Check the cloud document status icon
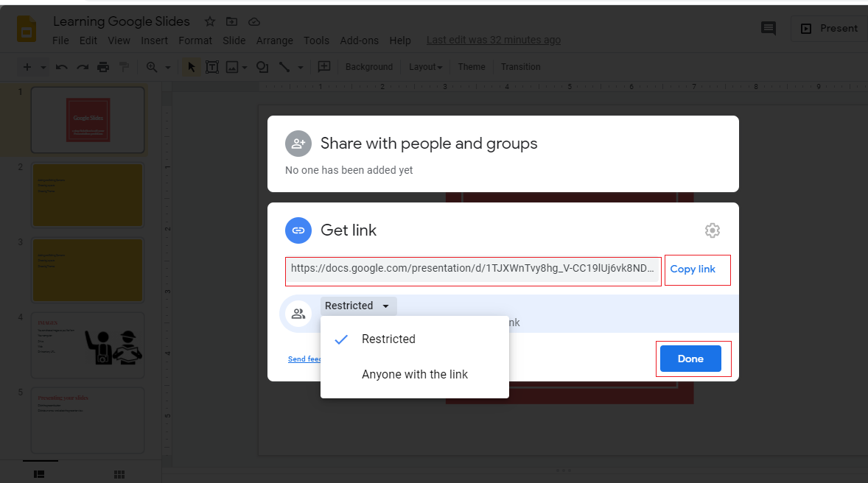Image resolution: width=868 pixels, height=483 pixels. coord(254,21)
